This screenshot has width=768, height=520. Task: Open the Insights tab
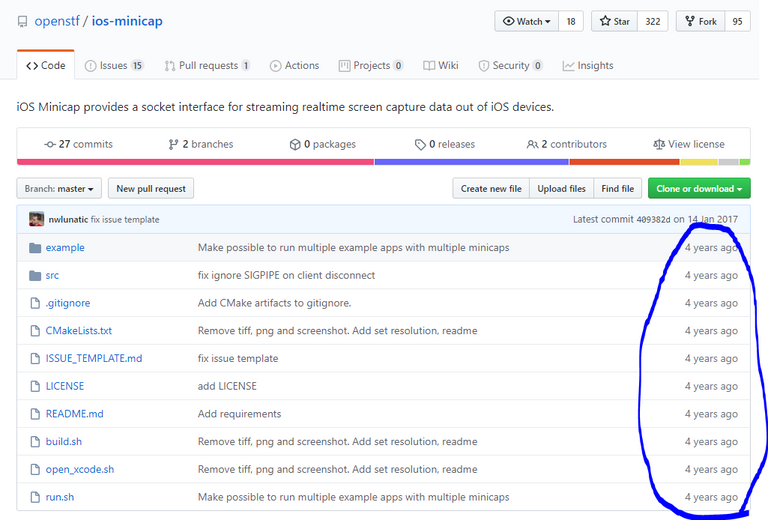(x=588, y=66)
